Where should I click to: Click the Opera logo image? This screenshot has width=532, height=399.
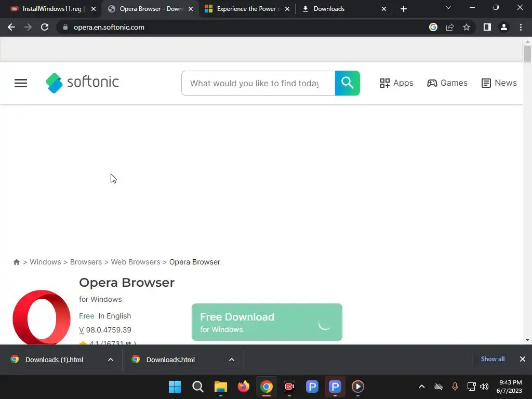coord(42,317)
